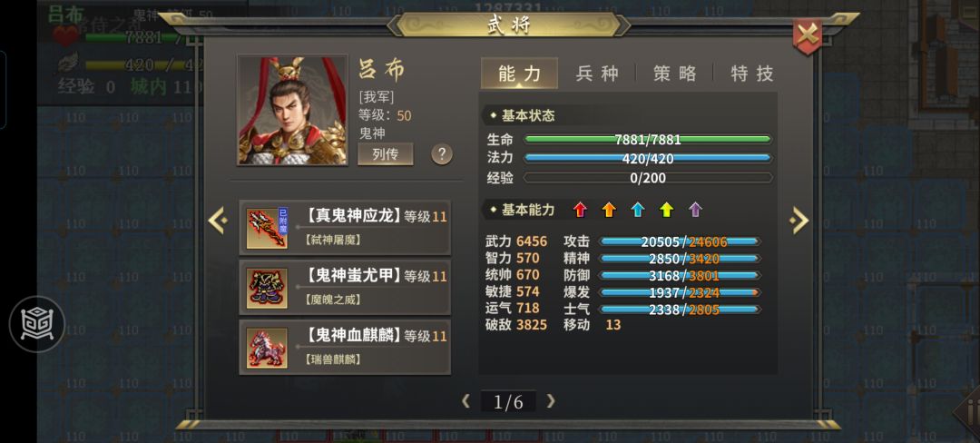Open the 特技 tab
The height and width of the screenshot is (443, 980).
(752, 74)
